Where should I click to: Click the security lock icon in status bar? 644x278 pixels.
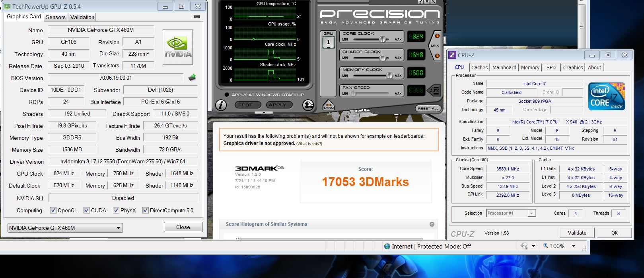pyautogui.click(x=524, y=246)
